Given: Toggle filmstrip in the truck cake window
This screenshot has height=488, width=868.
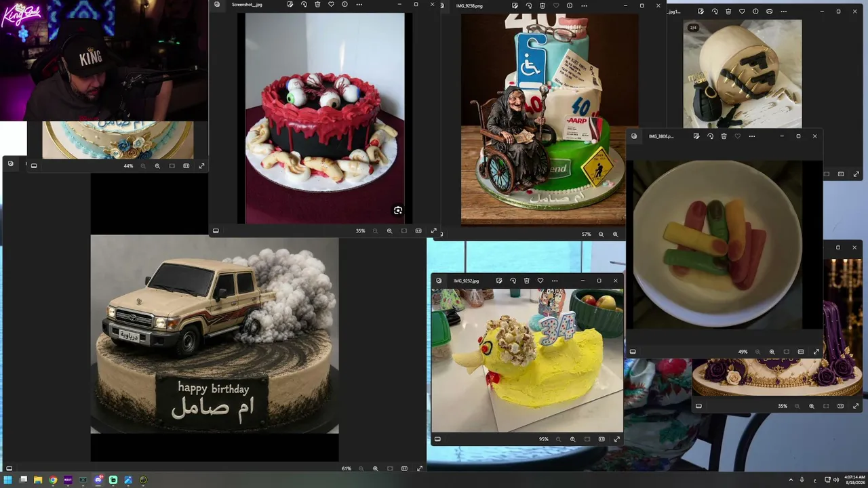Looking at the screenshot, I should click(x=9, y=468).
